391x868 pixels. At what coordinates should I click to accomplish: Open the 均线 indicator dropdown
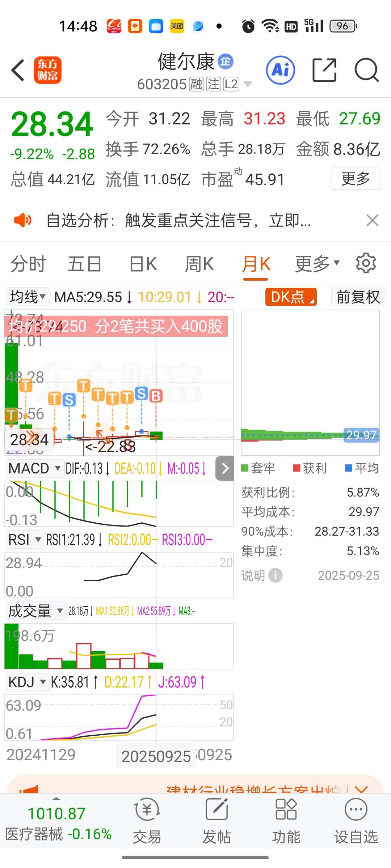click(28, 297)
